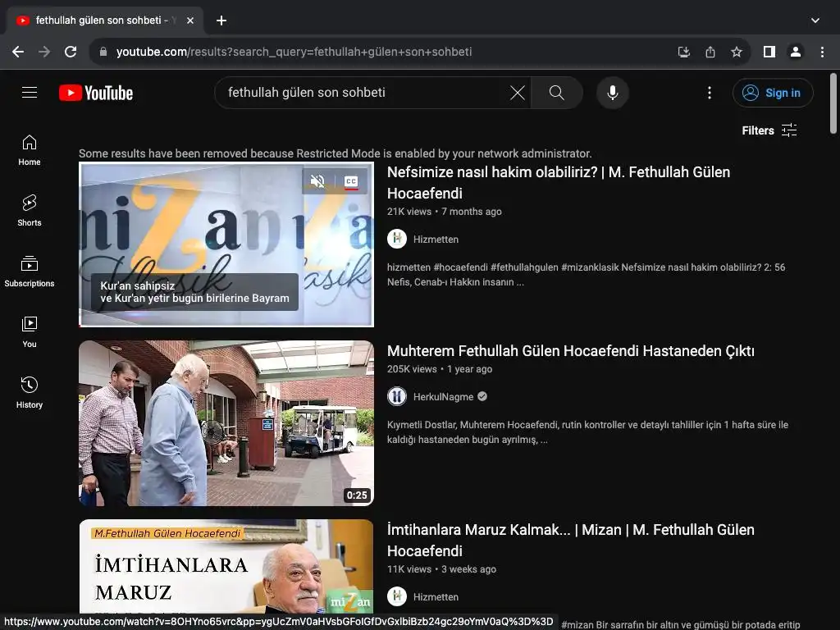
Task: Click the YouTube search input field
Action: (x=364, y=93)
